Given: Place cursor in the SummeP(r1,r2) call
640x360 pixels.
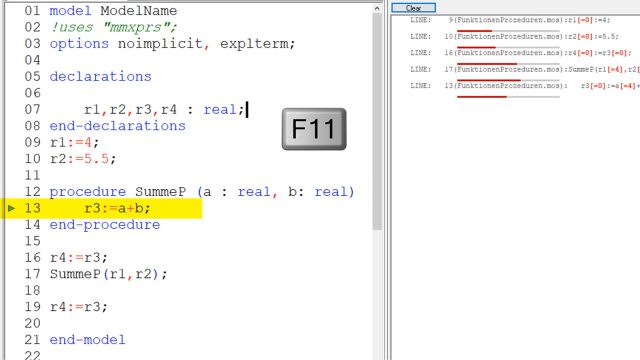Looking at the screenshot, I should tap(109, 274).
